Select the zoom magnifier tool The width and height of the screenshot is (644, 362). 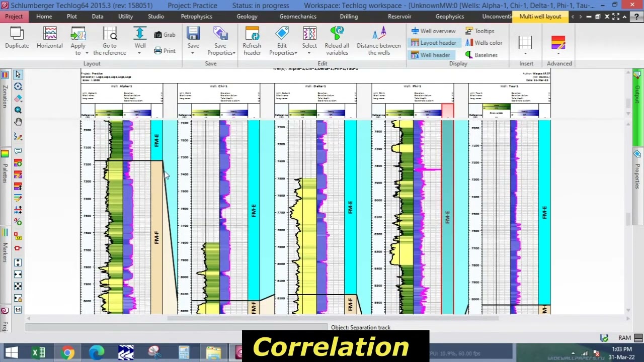pyautogui.click(x=18, y=110)
